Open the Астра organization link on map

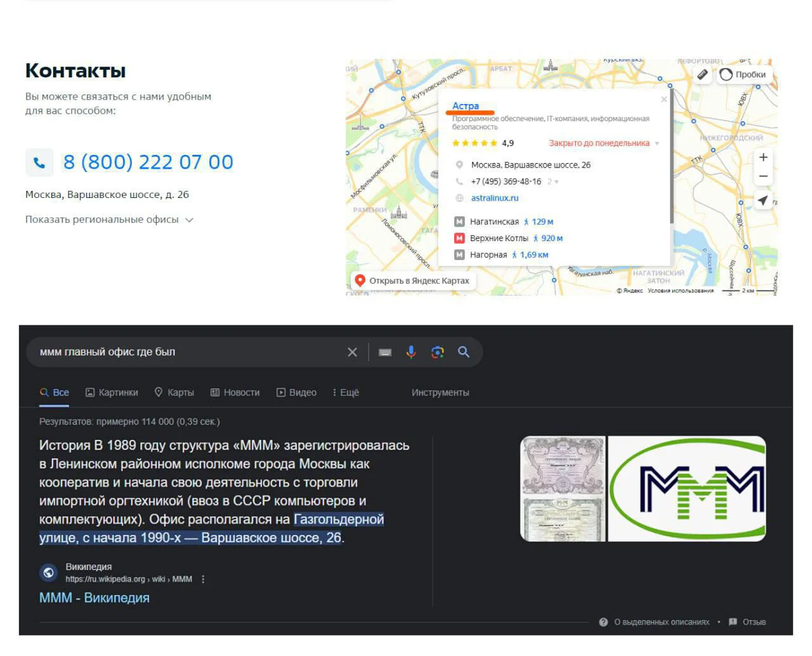click(466, 106)
